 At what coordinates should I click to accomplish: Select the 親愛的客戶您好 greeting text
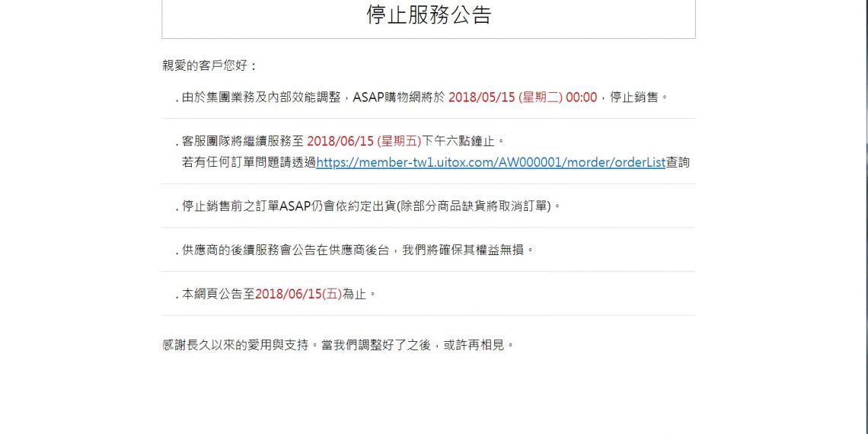(x=210, y=66)
